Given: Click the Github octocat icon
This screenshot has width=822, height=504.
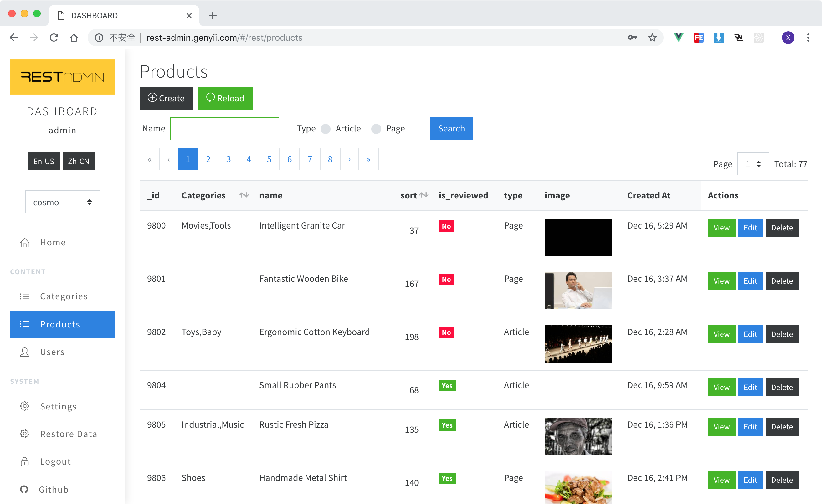Looking at the screenshot, I should [24, 489].
